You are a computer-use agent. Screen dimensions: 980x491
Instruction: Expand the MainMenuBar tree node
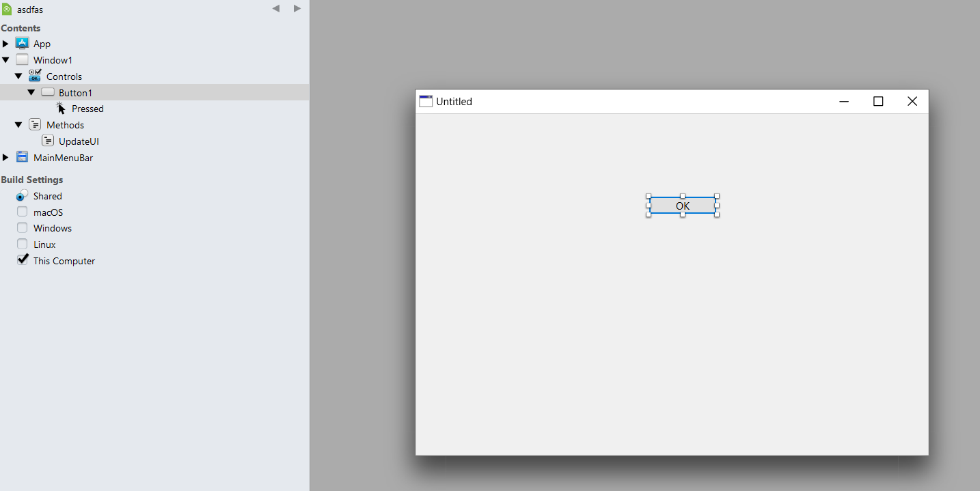[x=5, y=158]
